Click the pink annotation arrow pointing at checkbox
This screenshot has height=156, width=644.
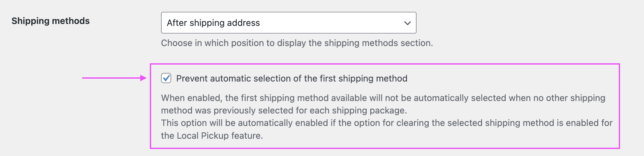(x=114, y=78)
